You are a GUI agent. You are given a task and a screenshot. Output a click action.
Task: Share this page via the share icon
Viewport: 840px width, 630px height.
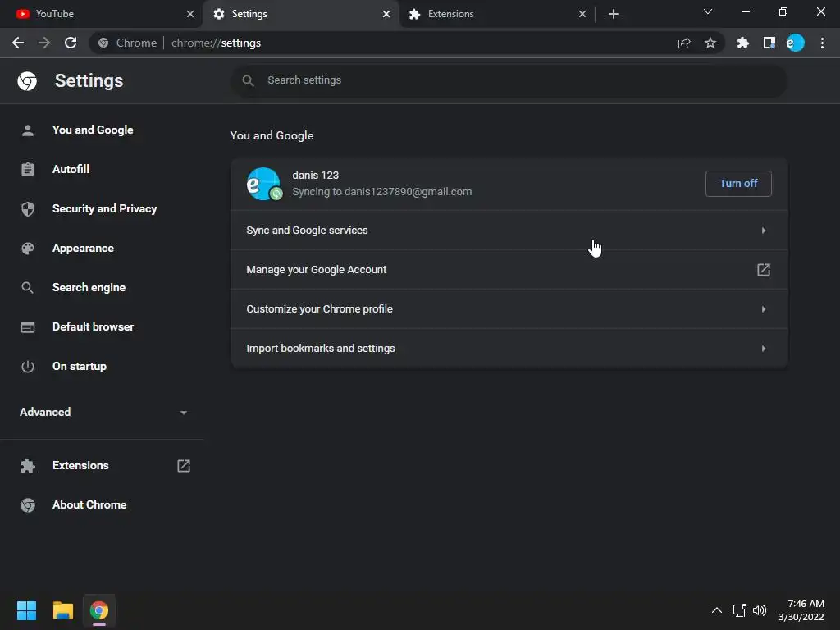pos(684,43)
